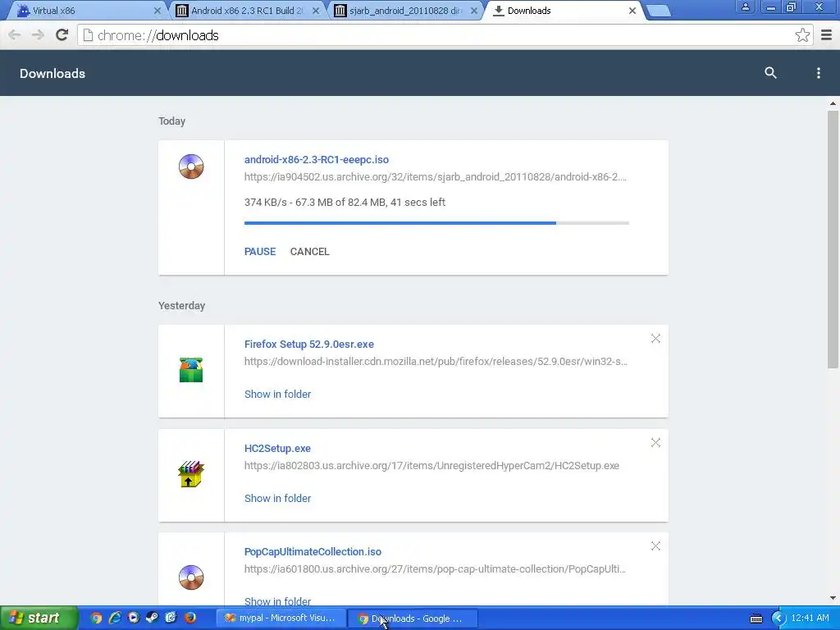Click the android iso download progress bar
The image size is (840, 630).
pos(436,223)
